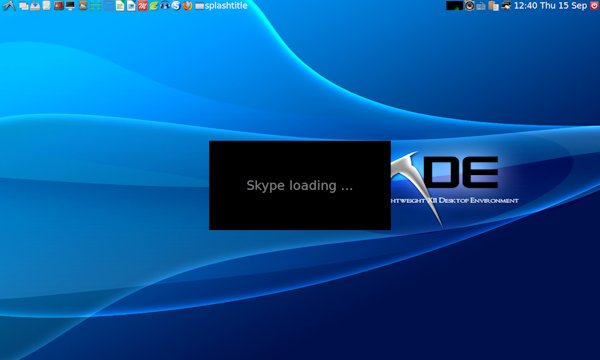Open the speaker volume control icon

(x=470, y=5)
